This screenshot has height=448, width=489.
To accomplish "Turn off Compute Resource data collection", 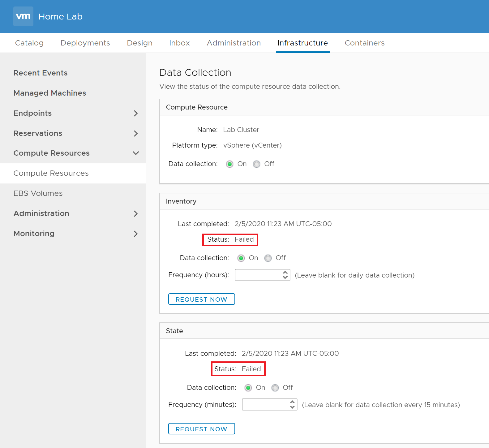I will [256, 164].
